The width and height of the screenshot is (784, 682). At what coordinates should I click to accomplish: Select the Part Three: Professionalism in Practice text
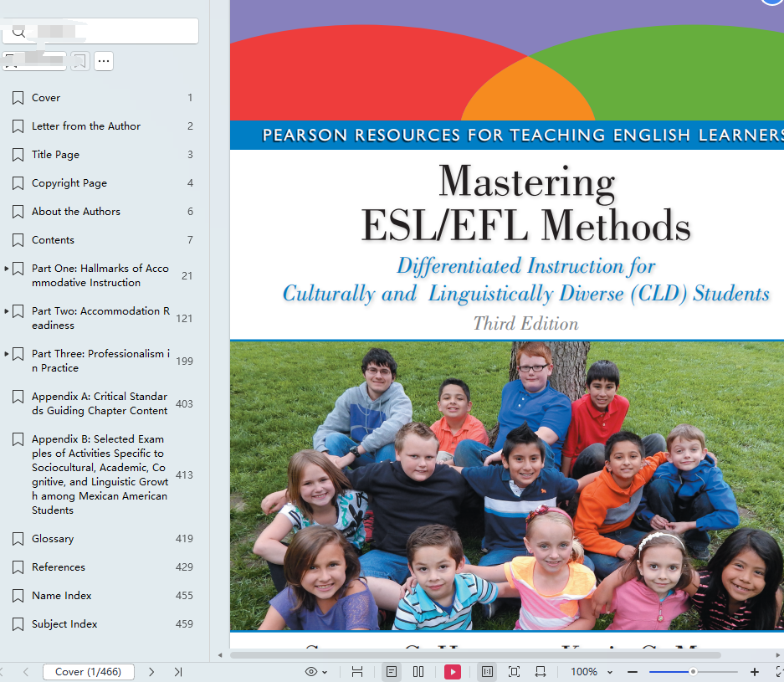coord(101,361)
